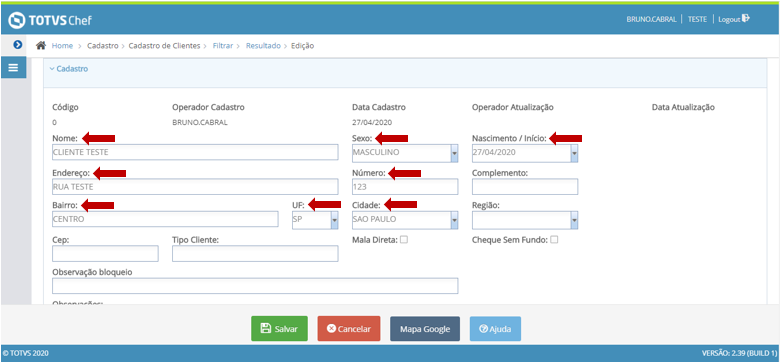Click the Bairro input field
The width and height of the screenshot is (781, 364).
165,219
